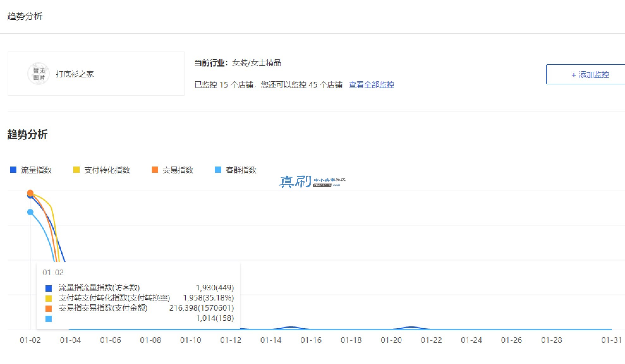Click the 01-28 axis label

[x=552, y=340]
